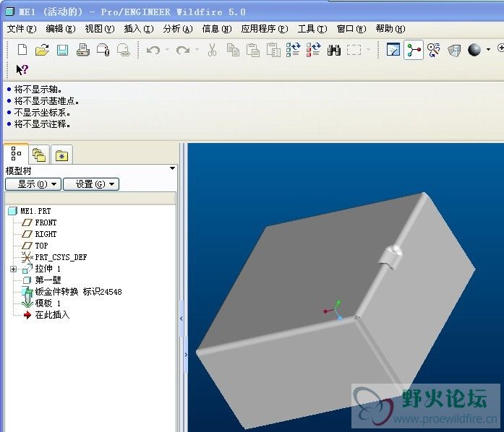Viewport: 504px width, 432px height.
Task: Select the TOP datum plane
Action: click(x=35, y=246)
